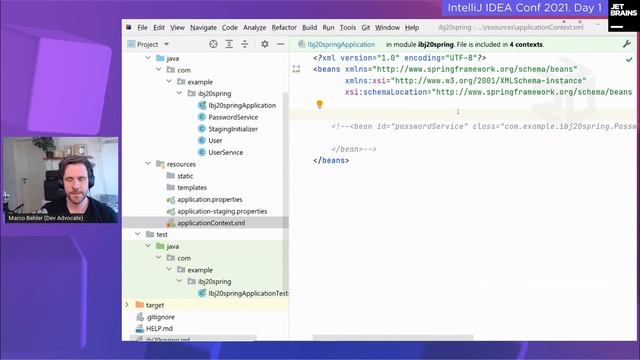
Task: Click the Ibj20springApplication context link
Action: tap(341, 44)
